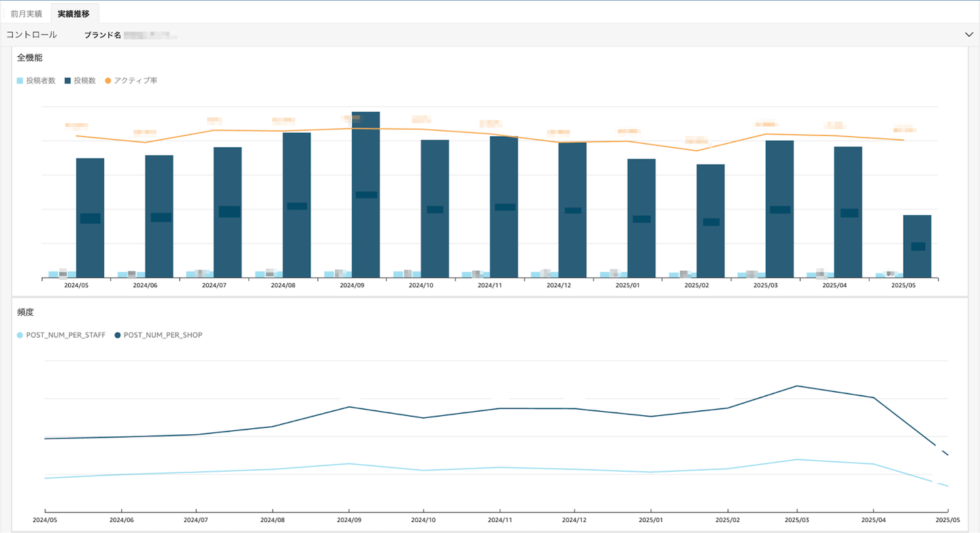Toggle アクティブ率 legend orange dot
Screen dimensions: 980x533
coord(108,80)
